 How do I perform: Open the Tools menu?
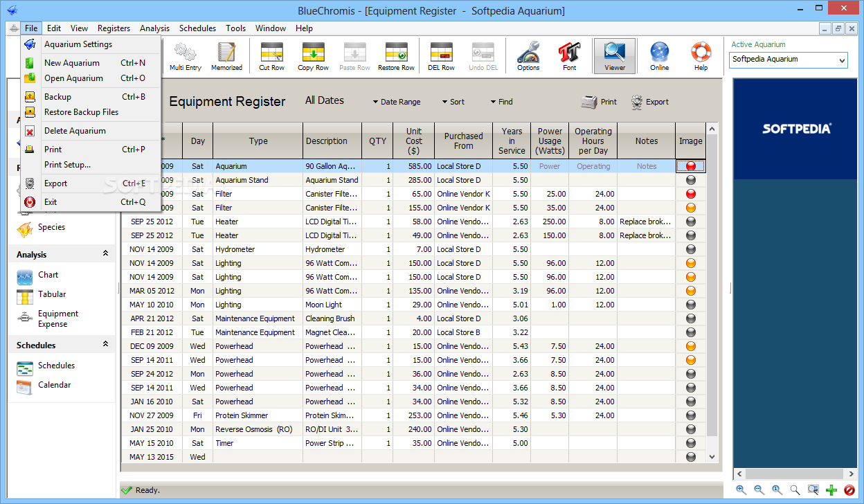(x=235, y=28)
